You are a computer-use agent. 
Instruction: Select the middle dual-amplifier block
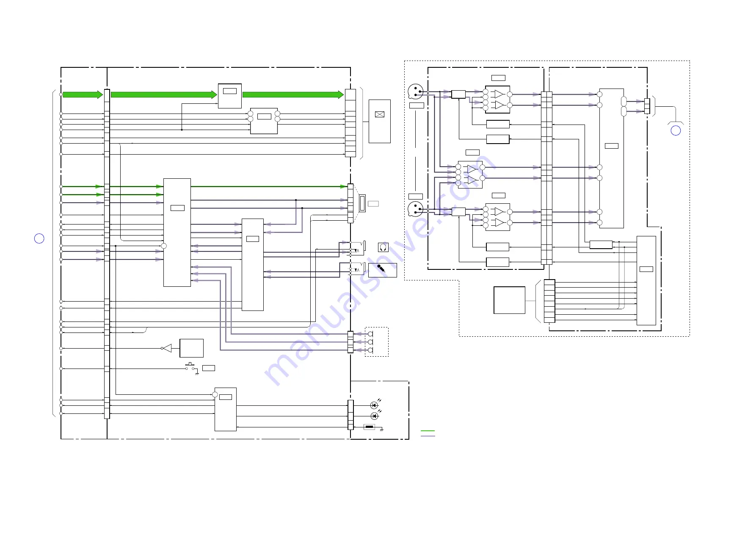tap(470, 175)
